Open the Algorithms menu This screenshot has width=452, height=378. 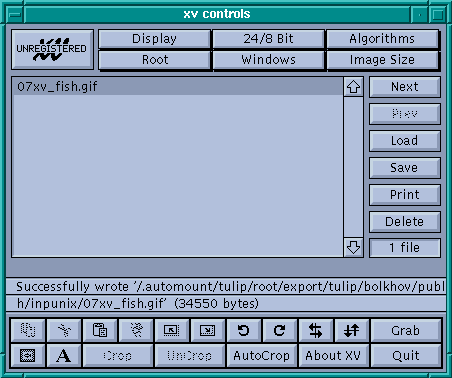tap(382, 39)
